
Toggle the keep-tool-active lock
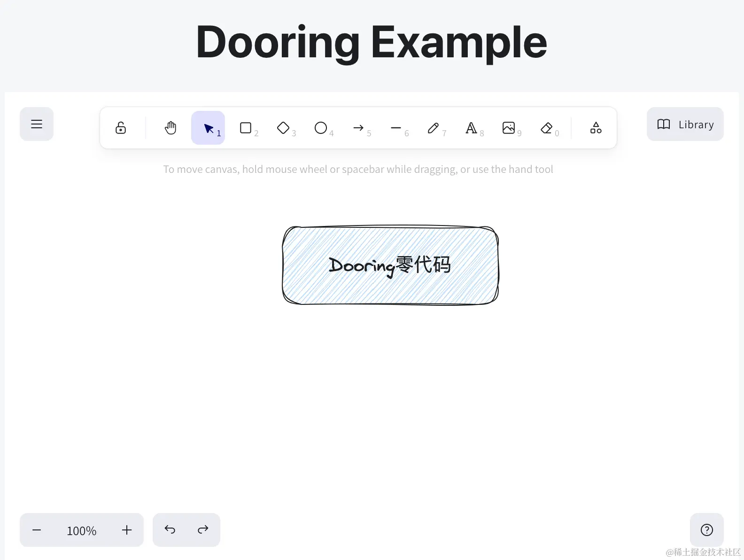tap(121, 128)
